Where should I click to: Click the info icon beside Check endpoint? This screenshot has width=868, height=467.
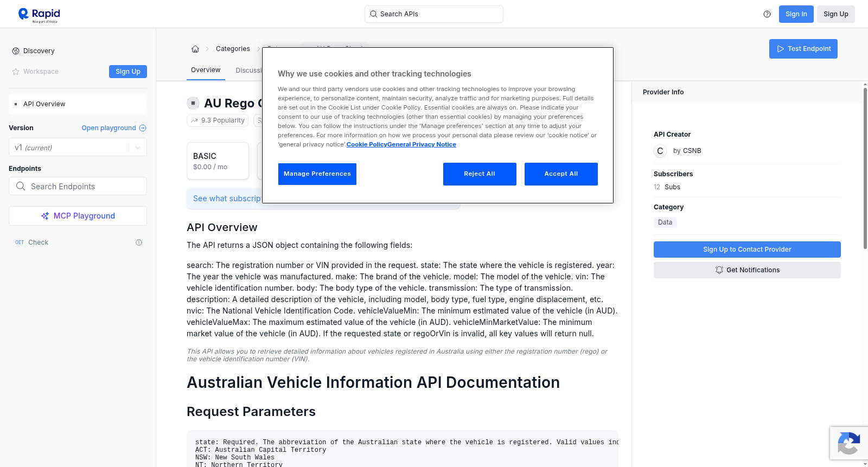click(139, 242)
